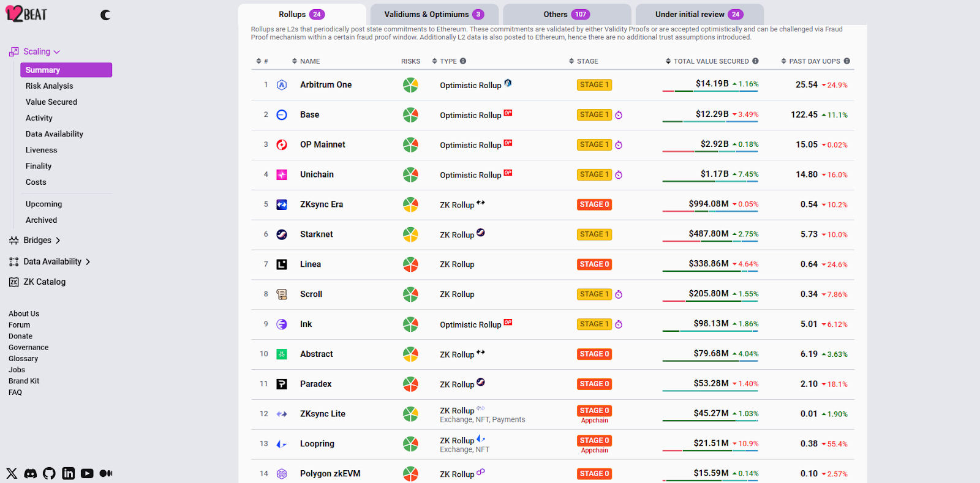The image size is (980, 483).
Task: Switch to the Rollups tab
Action: (x=302, y=15)
